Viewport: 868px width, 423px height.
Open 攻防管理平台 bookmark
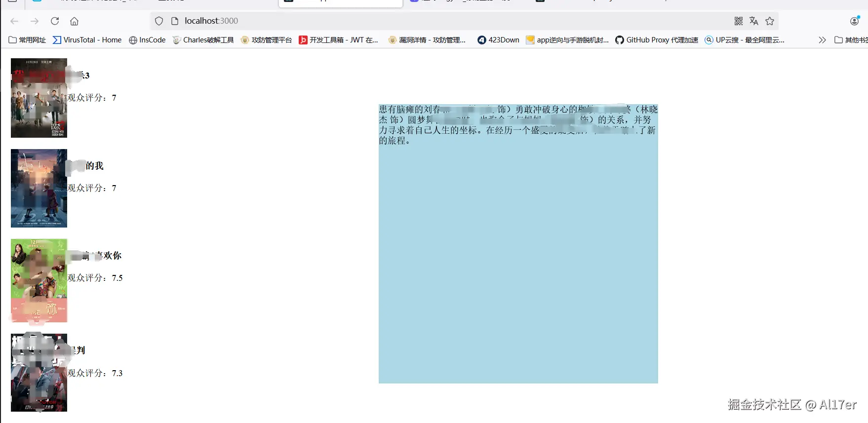(x=266, y=40)
